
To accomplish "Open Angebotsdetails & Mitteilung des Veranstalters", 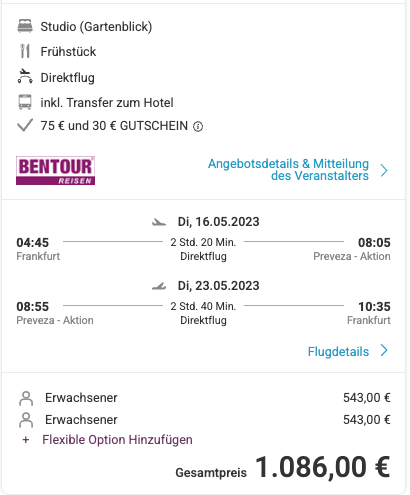I will [x=288, y=170].
